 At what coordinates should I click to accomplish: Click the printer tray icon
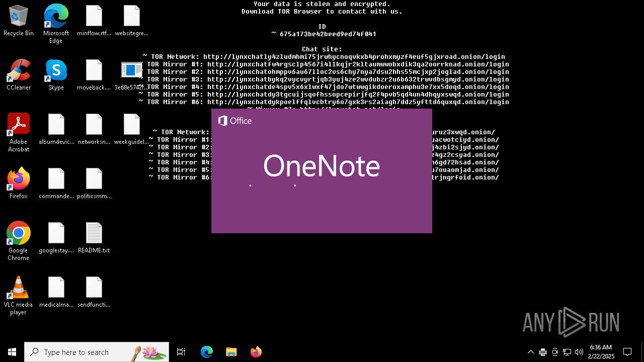click(543, 352)
